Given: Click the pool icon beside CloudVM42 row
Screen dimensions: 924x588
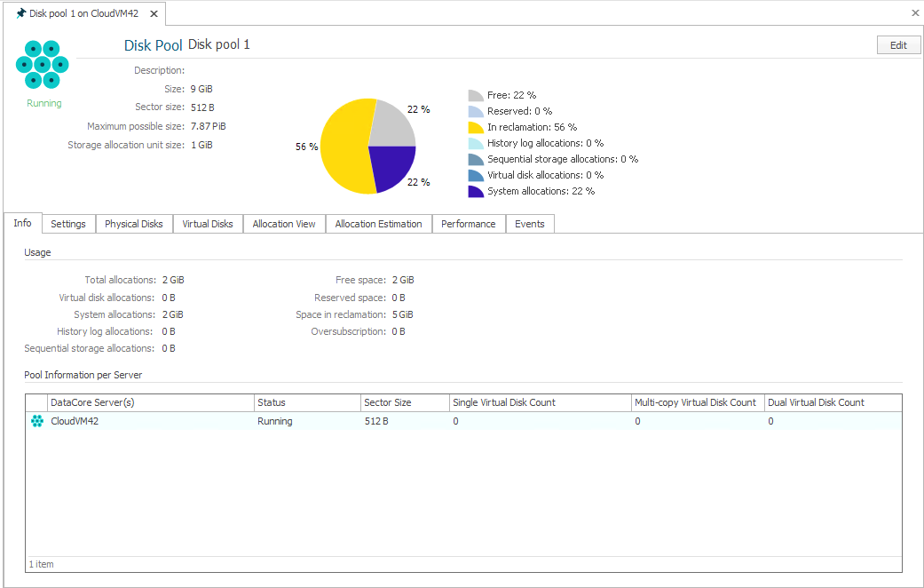Looking at the screenshot, I should pyautogui.click(x=36, y=420).
